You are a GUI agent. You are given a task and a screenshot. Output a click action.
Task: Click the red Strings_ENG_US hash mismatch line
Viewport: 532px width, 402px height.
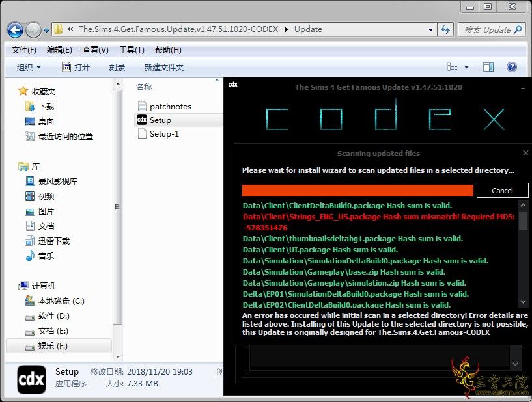point(378,222)
